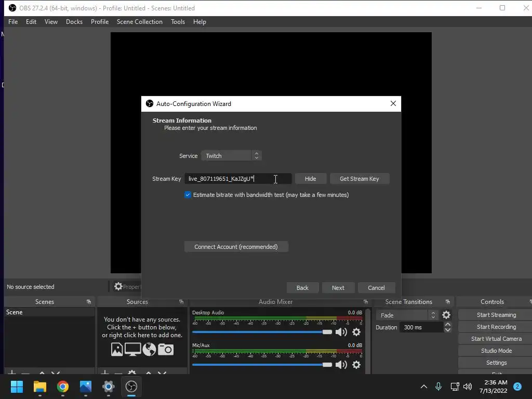Pop out the Sources dock icon

click(x=181, y=302)
